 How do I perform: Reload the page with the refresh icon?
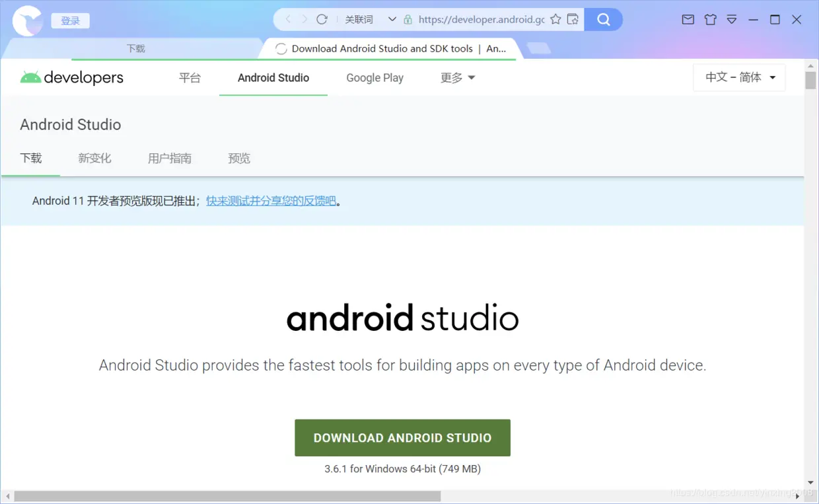click(322, 19)
